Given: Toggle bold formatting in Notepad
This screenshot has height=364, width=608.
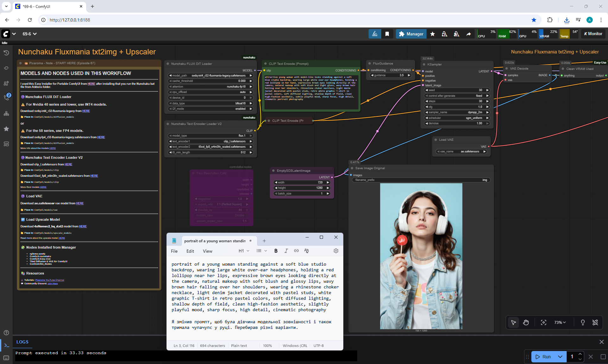Looking at the screenshot, I should [276, 251].
